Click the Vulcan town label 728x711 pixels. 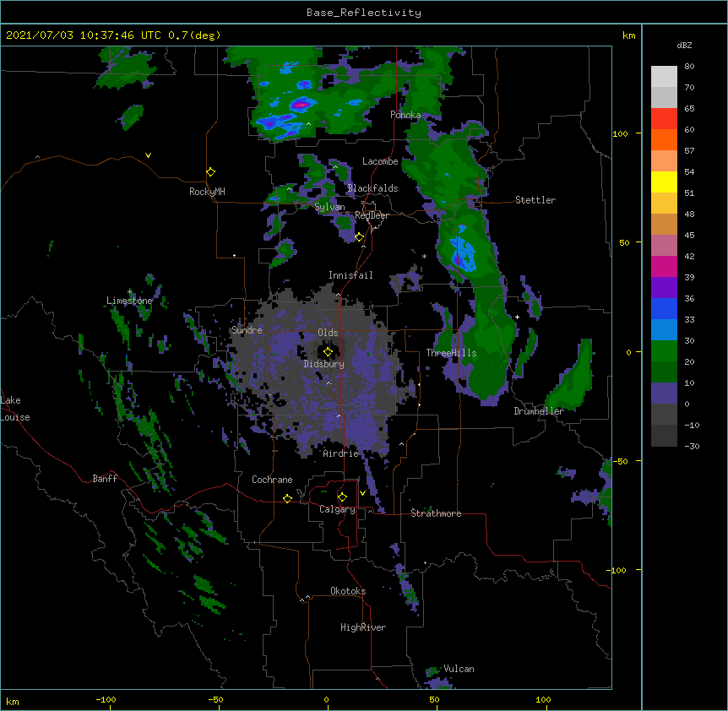pos(459,669)
